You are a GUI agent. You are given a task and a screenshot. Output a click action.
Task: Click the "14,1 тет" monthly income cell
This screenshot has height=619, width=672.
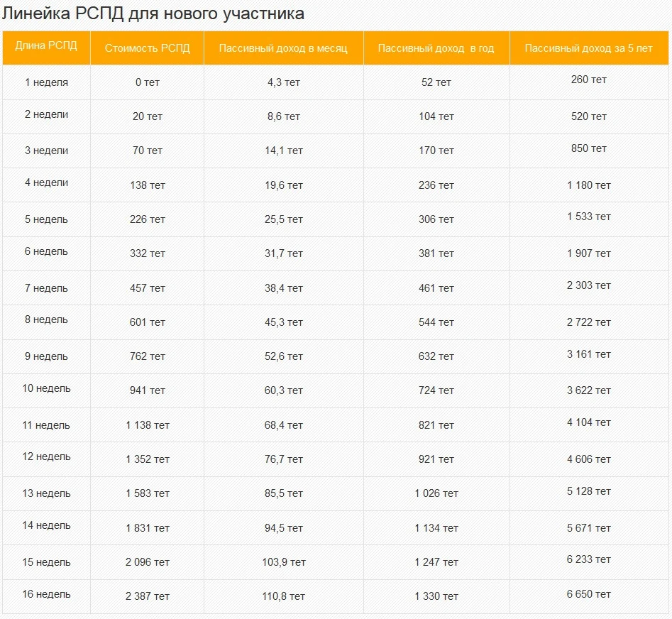[283, 150]
